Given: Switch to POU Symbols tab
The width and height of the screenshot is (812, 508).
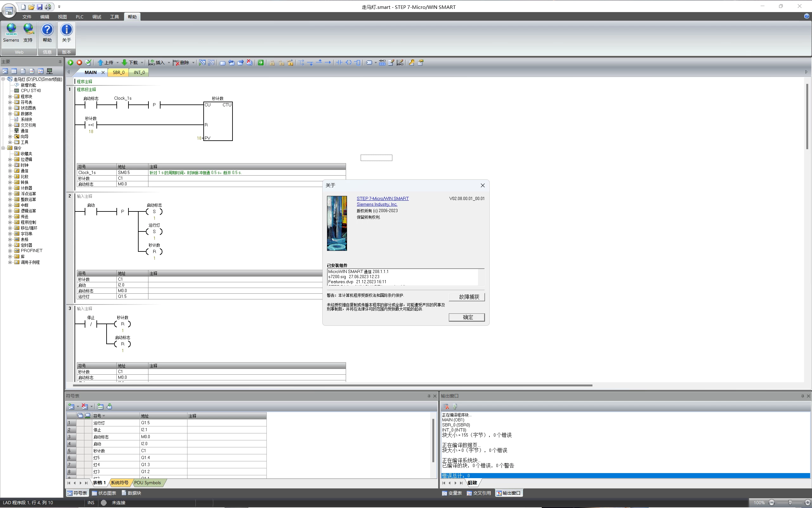Looking at the screenshot, I should pyautogui.click(x=147, y=483).
